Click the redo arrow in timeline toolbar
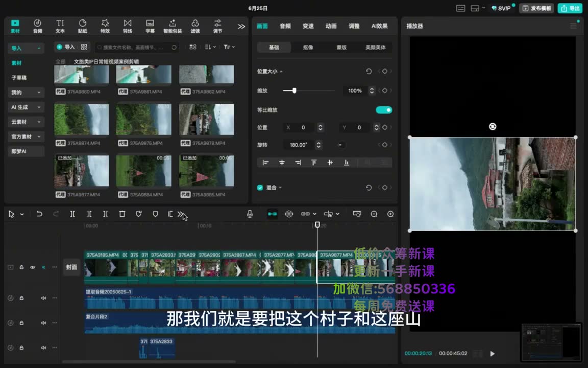The image size is (588, 368). (x=56, y=214)
